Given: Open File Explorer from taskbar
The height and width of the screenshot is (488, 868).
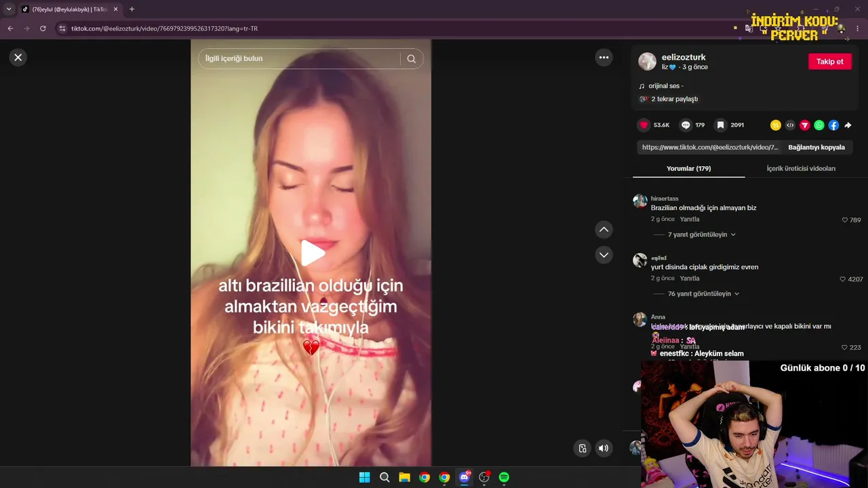Looking at the screenshot, I should 404,477.
